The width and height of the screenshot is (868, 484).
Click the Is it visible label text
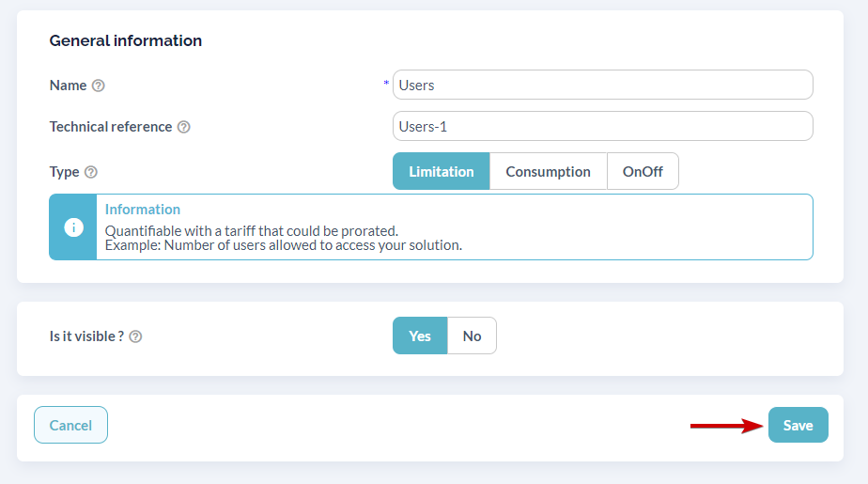[x=87, y=336]
